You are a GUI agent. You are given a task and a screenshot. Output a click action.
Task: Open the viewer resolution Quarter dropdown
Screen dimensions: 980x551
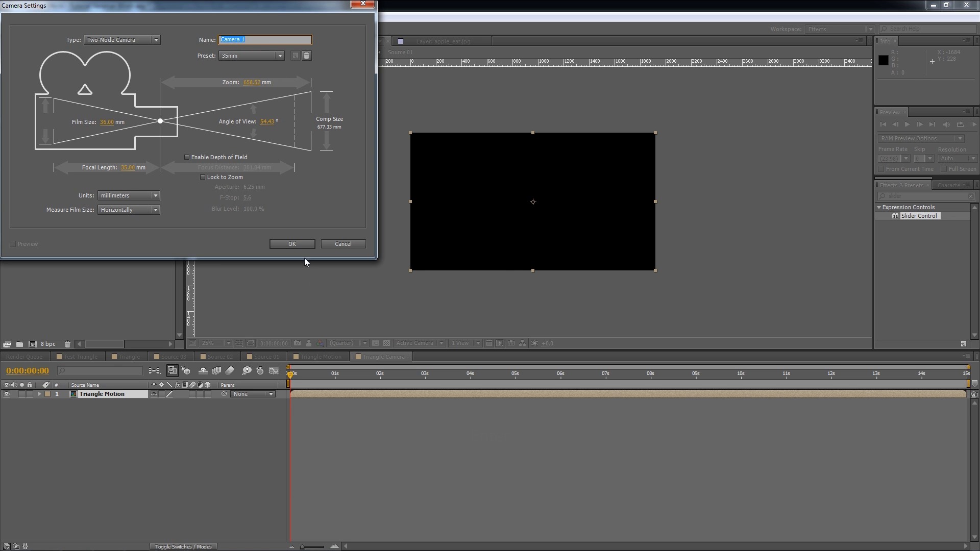click(x=349, y=343)
